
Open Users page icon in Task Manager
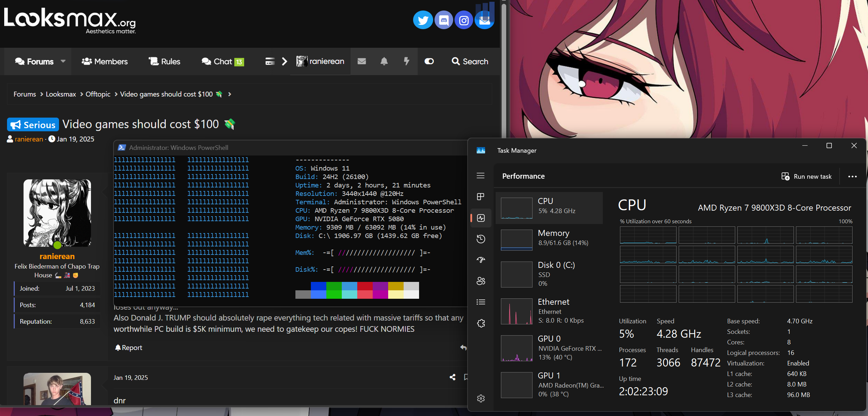481,281
